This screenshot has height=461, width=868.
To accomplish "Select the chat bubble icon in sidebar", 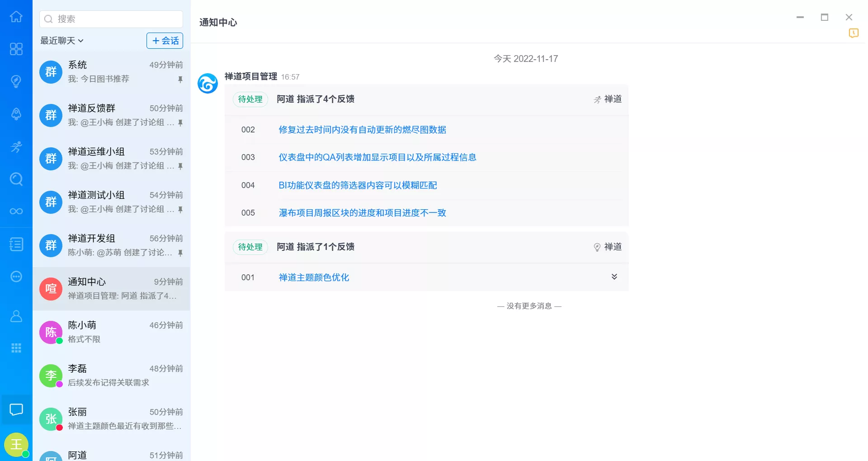I will pos(16,409).
